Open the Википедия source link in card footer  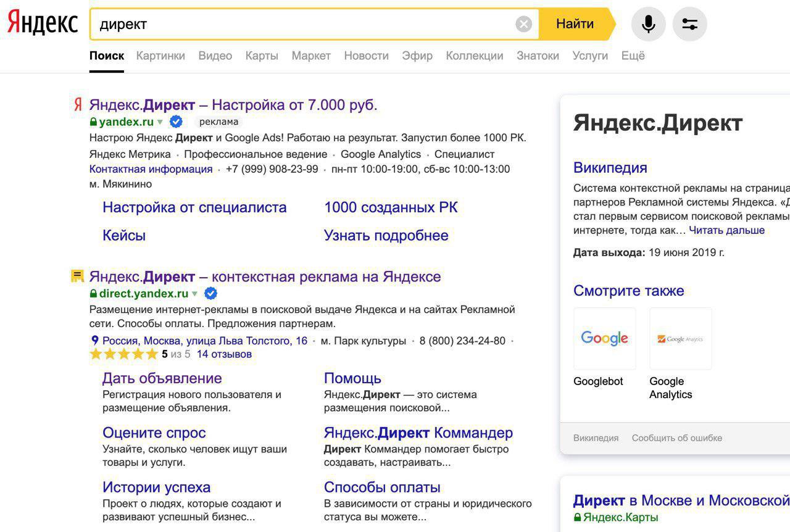point(596,438)
